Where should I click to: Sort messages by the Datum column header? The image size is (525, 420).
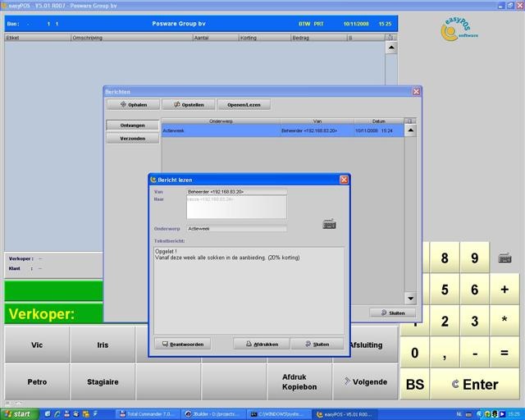[x=379, y=121]
